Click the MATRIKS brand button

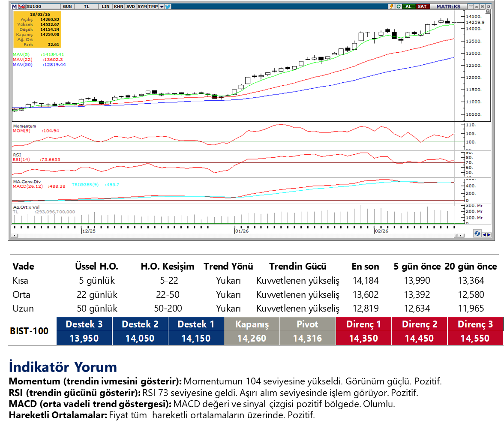click(x=448, y=6)
